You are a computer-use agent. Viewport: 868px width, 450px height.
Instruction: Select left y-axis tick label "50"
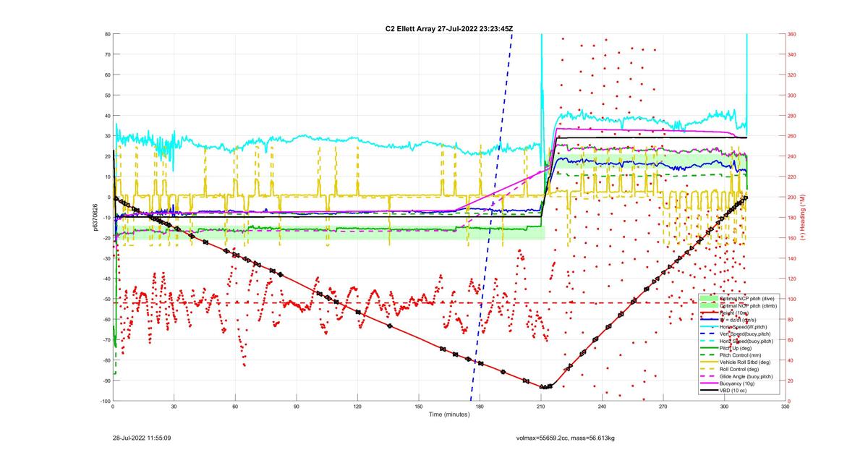pos(106,95)
